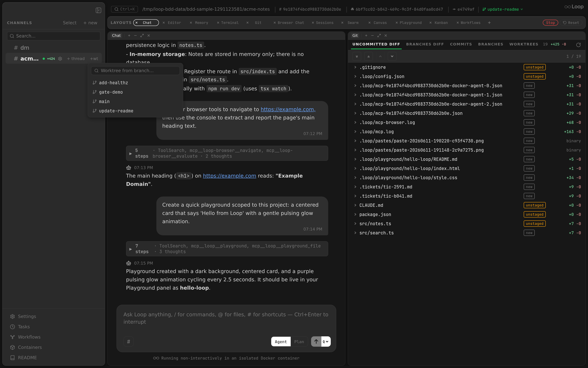This screenshot has height=368, width=588.
Task: Send the message with up-arrow button
Action: tap(316, 342)
